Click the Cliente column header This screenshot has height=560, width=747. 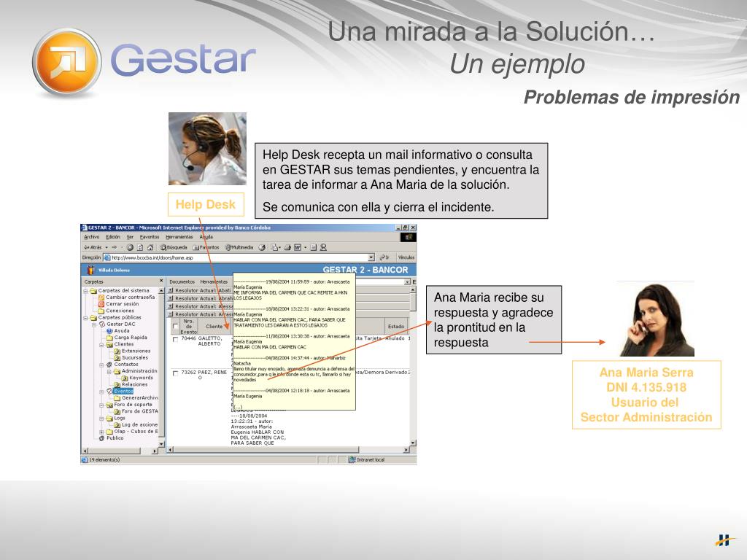point(214,326)
